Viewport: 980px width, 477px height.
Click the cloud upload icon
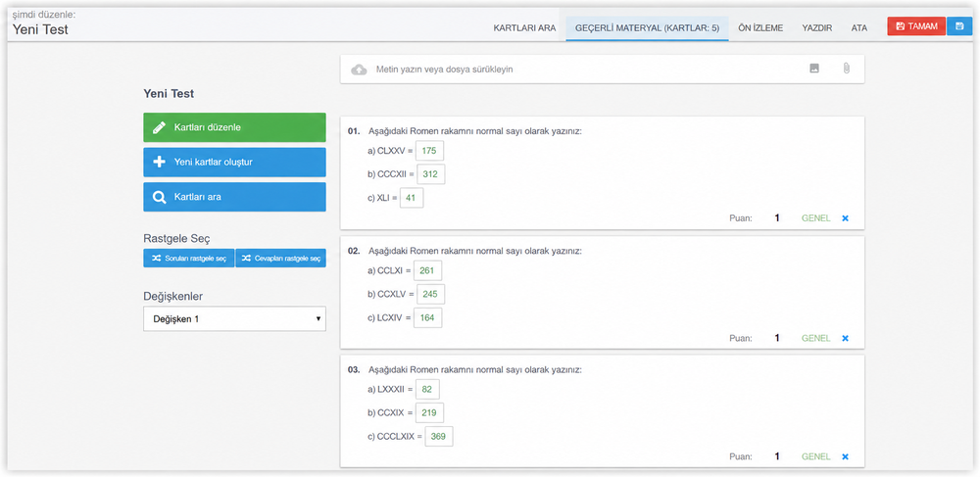(x=359, y=70)
